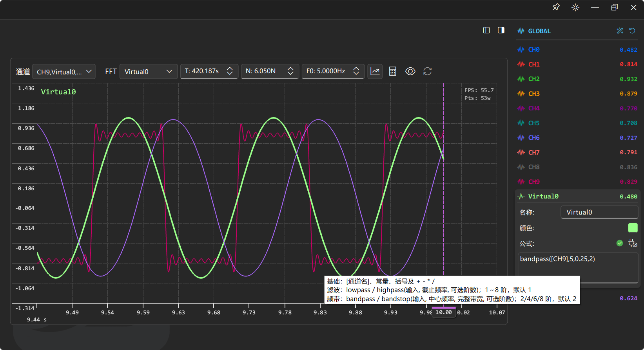Open the 通道 channel selection dropdown
The width and height of the screenshot is (644, 350).
(64, 72)
